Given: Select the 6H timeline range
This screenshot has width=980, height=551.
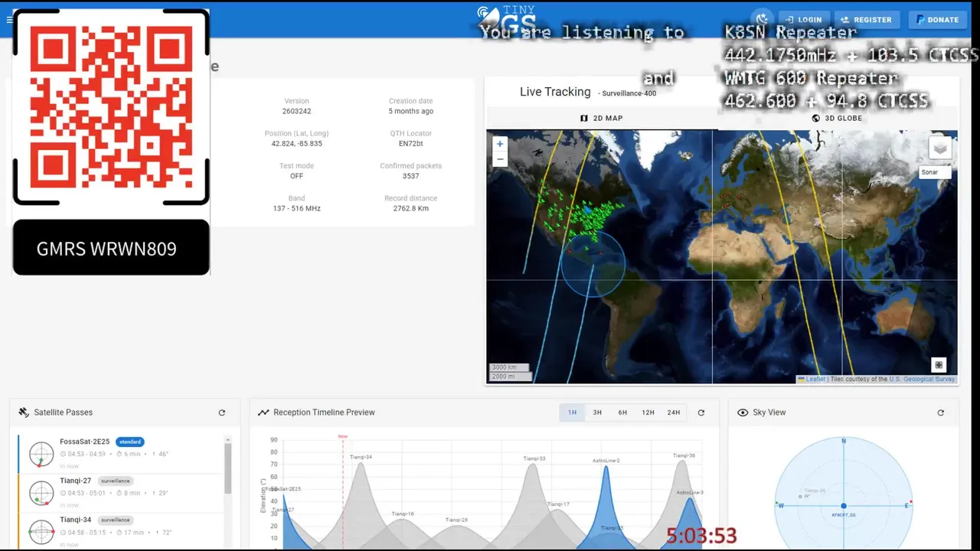Looking at the screenshot, I should click(x=622, y=412).
